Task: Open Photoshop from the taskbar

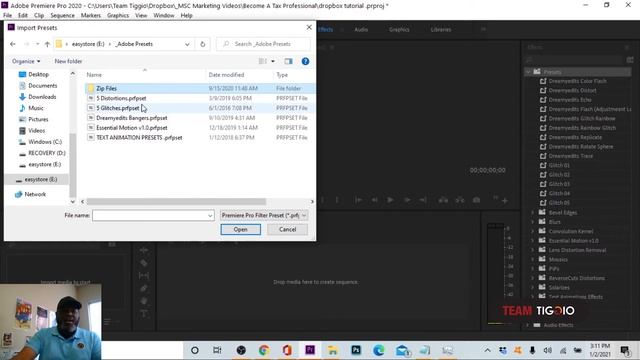Action: pyautogui.click(x=356, y=350)
